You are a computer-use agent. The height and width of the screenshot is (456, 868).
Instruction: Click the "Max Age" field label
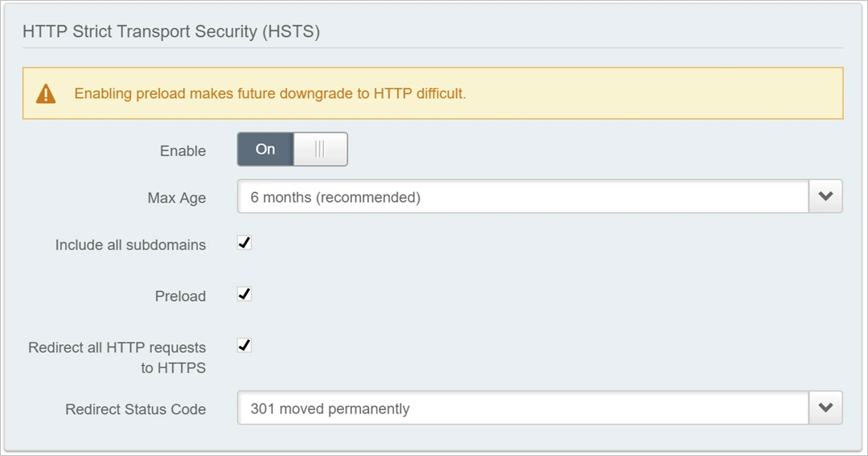click(177, 198)
